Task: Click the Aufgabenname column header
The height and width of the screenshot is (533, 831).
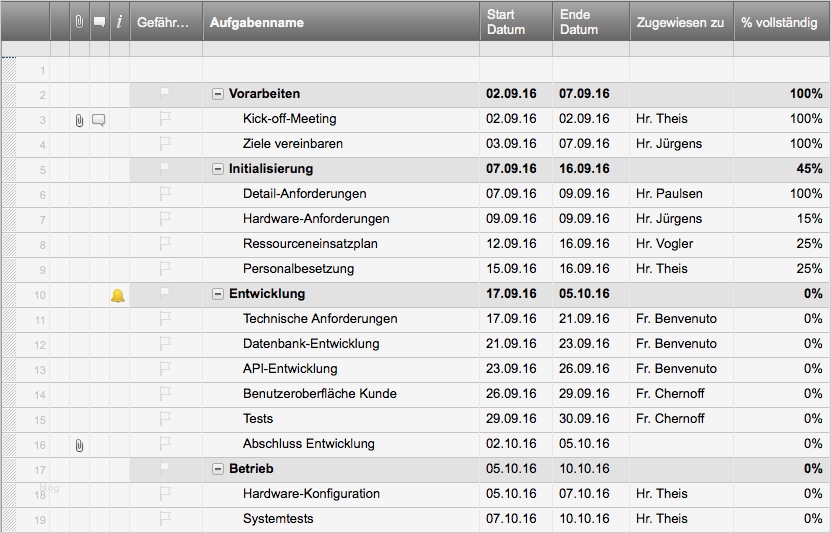Action: tap(340, 22)
